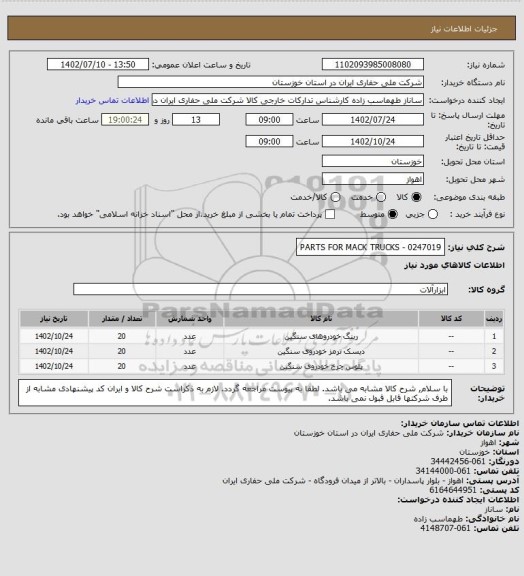Viewport: 524px width, 576px height.
Task: Click the نام کالا column header
Action: 321,319
